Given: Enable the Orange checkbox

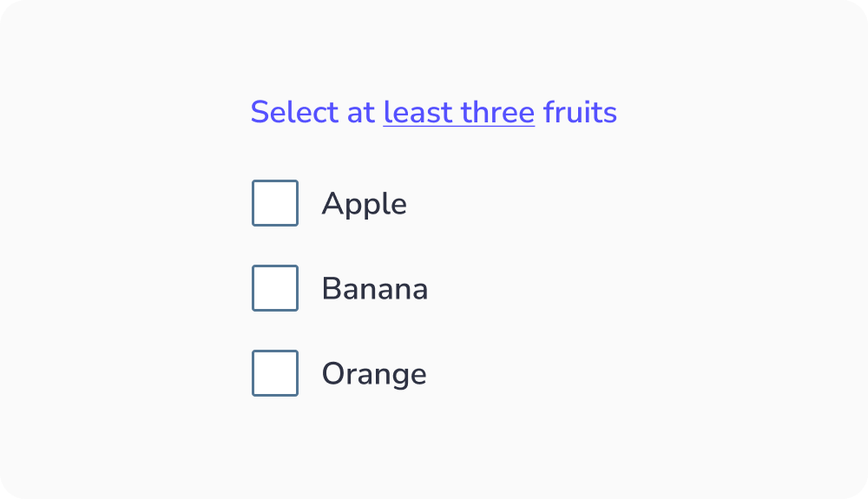Looking at the screenshot, I should (x=275, y=373).
